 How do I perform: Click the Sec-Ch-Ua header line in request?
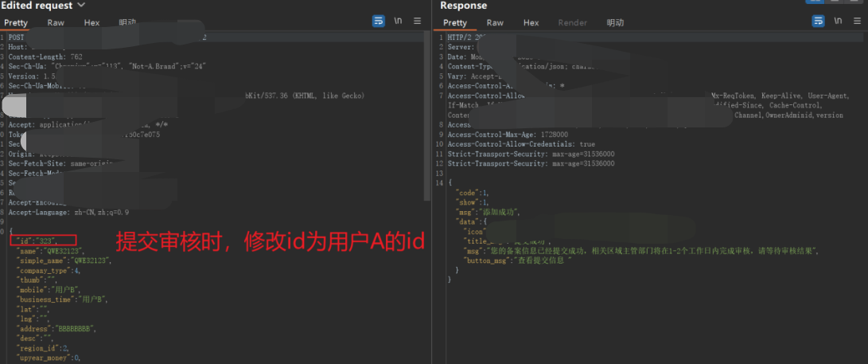coord(107,66)
